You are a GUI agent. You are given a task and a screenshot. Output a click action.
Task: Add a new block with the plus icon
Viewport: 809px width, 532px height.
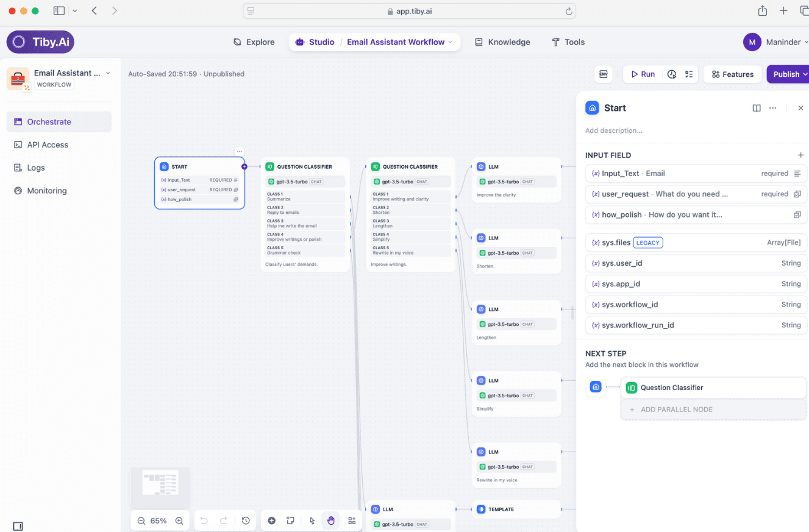pos(272,520)
